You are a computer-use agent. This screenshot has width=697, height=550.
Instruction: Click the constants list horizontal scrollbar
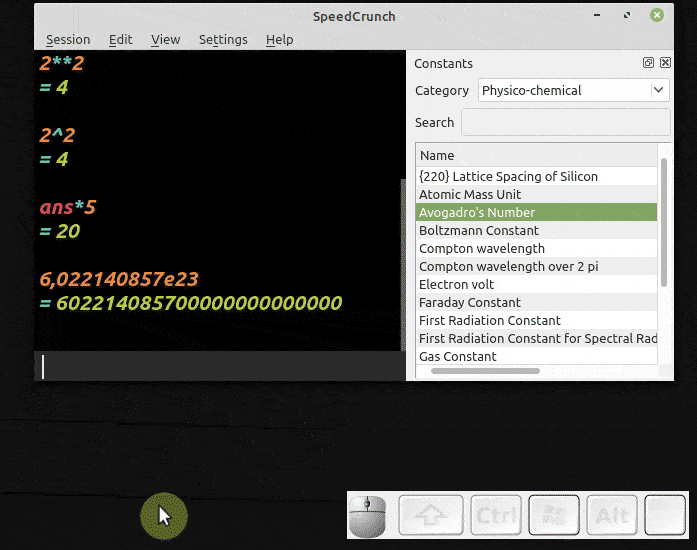(x=485, y=371)
